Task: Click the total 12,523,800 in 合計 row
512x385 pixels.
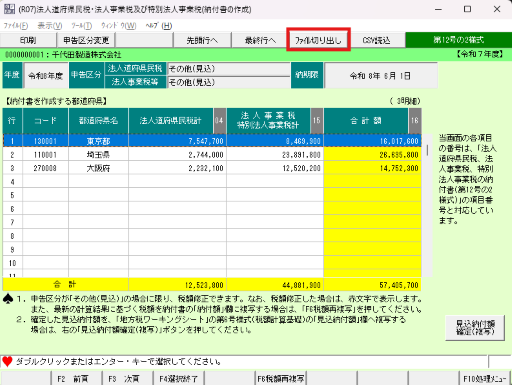Action: [x=177, y=285]
